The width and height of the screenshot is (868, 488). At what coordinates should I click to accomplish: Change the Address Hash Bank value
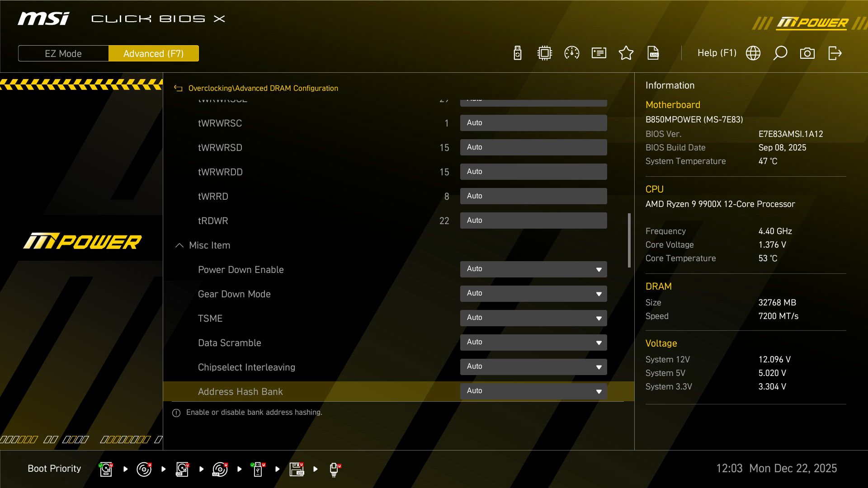coord(533,391)
